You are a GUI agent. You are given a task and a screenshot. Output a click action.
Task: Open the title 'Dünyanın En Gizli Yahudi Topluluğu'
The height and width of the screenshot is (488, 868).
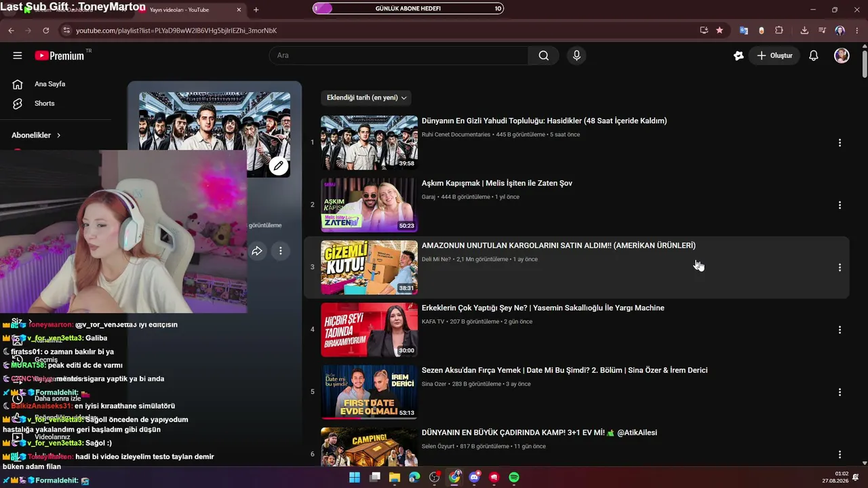[544, 121]
